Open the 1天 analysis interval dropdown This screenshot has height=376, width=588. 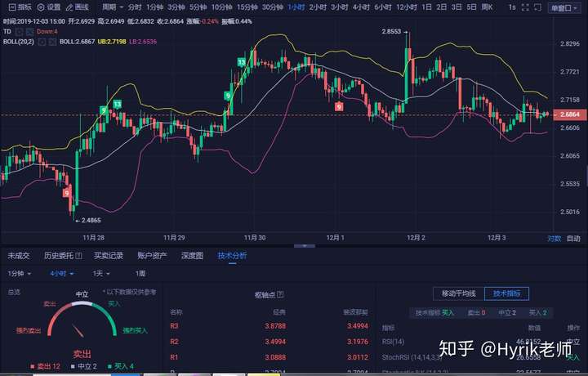point(101,274)
